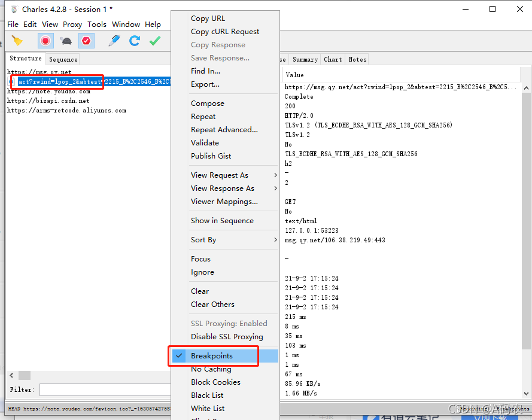Open the Summary tab

[x=305, y=59]
